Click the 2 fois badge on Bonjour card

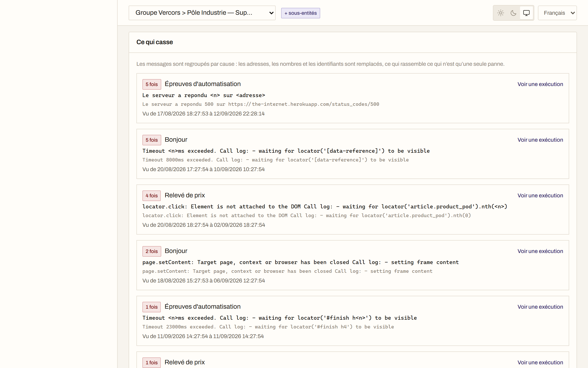(x=152, y=251)
